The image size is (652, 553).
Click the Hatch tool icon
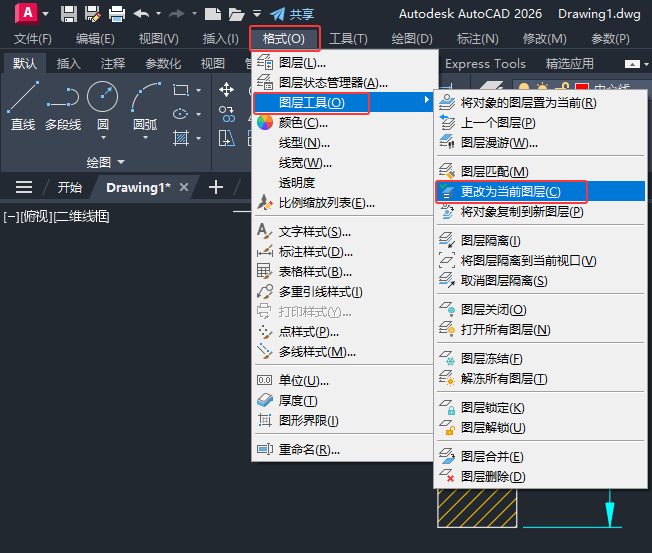181,138
